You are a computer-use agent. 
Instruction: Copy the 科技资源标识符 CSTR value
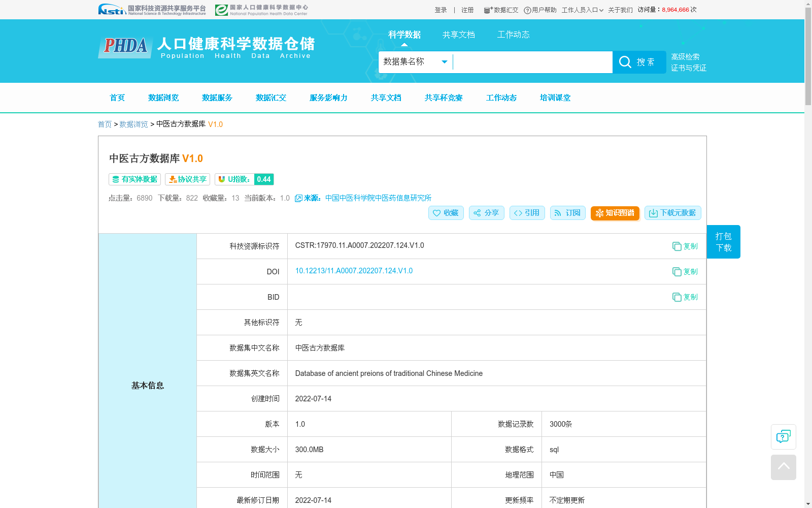point(685,246)
